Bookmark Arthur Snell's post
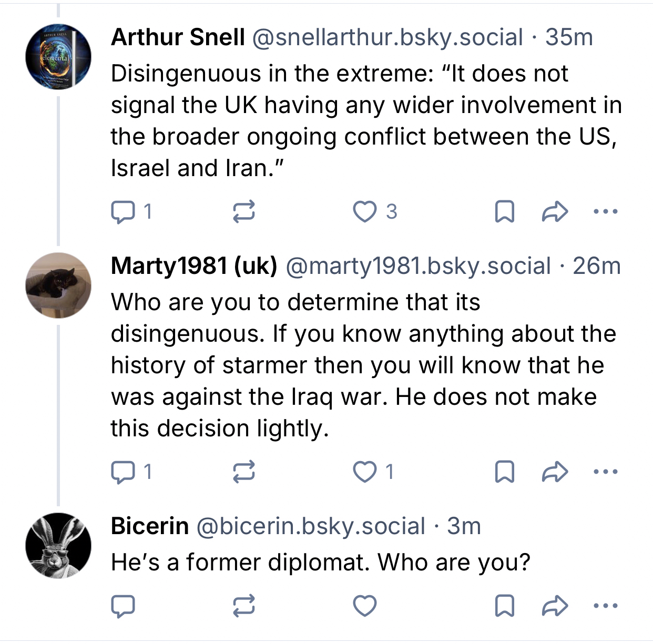Image resolution: width=653 pixels, height=644 pixels. (505, 212)
